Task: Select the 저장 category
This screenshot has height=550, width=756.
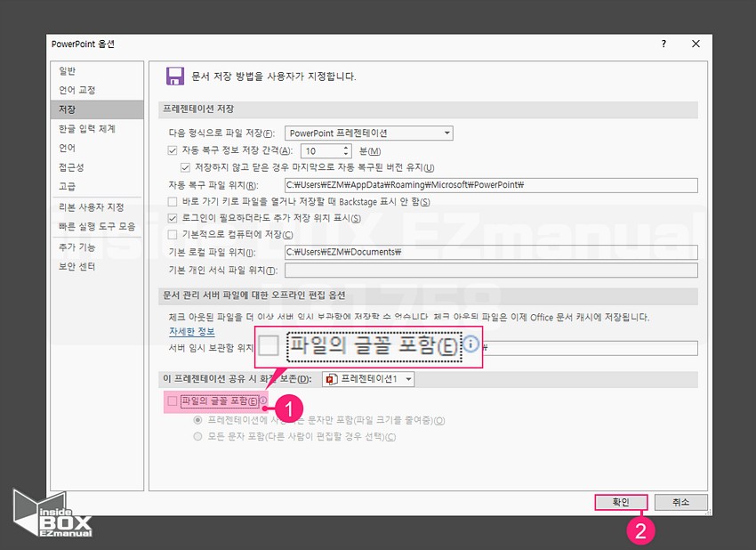Action: 97,109
